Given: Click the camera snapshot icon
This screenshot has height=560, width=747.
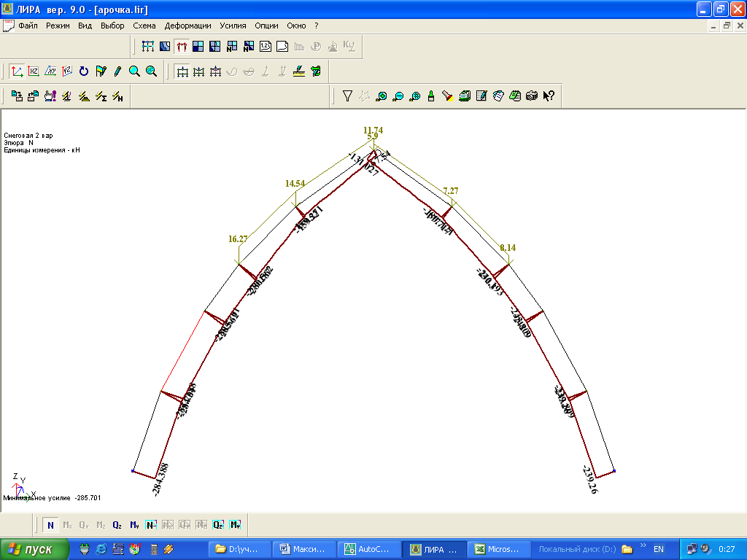Looking at the screenshot, I should pos(532,96).
